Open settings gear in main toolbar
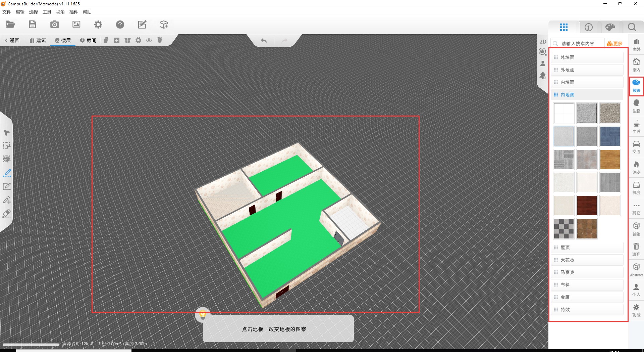 pyautogui.click(x=98, y=25)
